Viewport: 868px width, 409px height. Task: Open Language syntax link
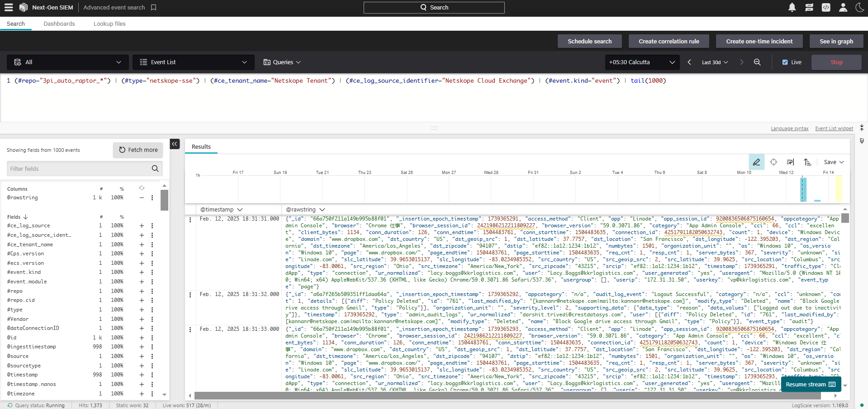pyautogui.click(x=789, y=129)
